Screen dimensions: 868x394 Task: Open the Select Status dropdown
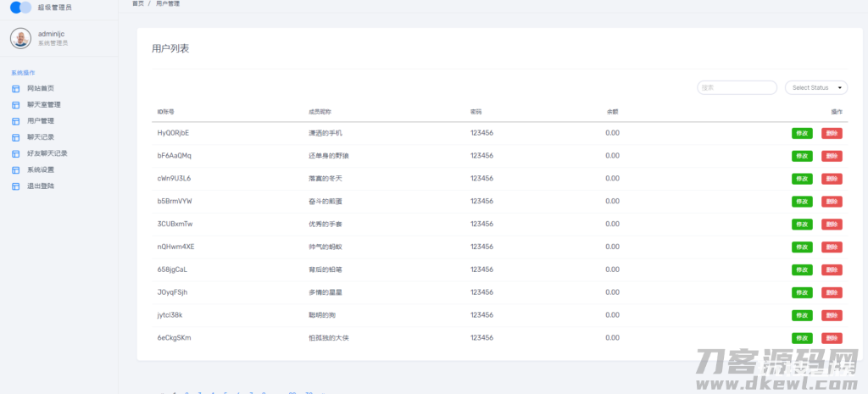click(x=816, y=87)
